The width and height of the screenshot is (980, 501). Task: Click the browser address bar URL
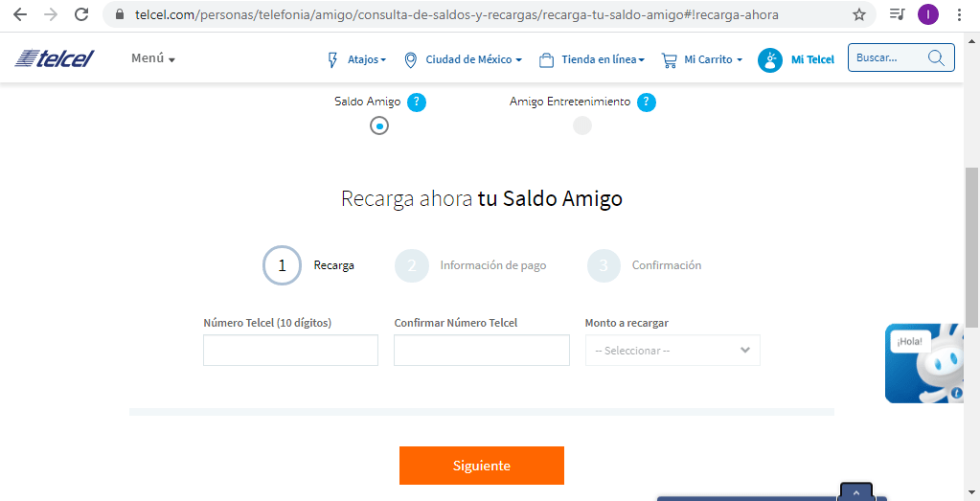(x=457, y=15)
